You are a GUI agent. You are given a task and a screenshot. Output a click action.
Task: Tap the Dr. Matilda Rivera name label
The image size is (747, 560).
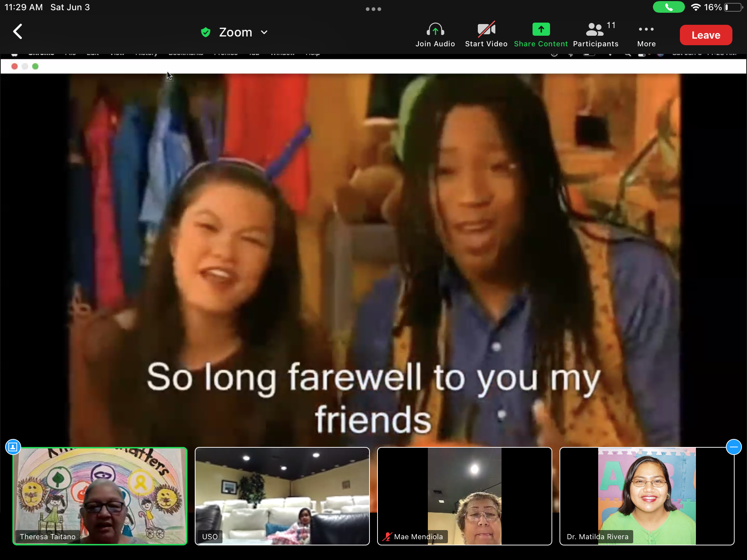[597, 537]
